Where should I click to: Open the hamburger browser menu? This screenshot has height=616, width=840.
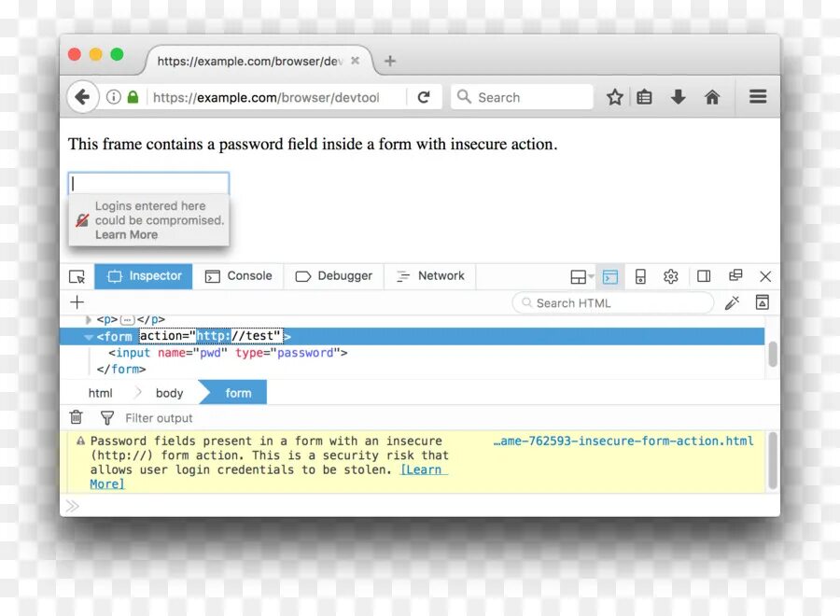[x=758, y=97]
